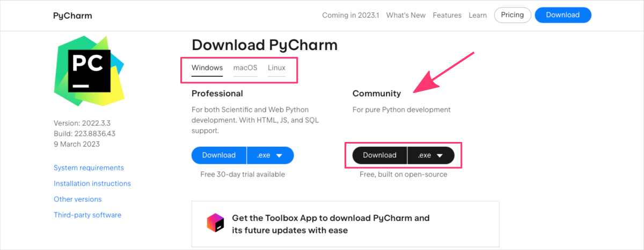Open Third-party software link
644x250 pixels.
[87, 215]
